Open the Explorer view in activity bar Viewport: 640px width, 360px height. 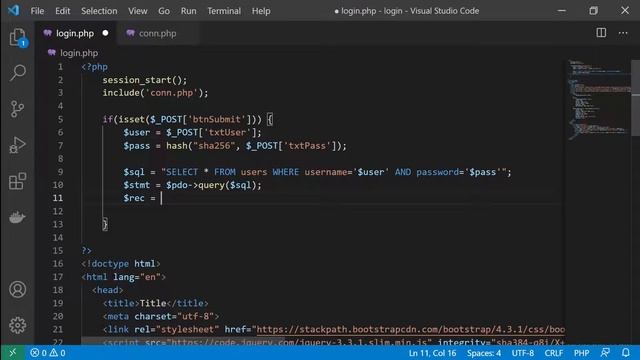click(x=18, y=38)
